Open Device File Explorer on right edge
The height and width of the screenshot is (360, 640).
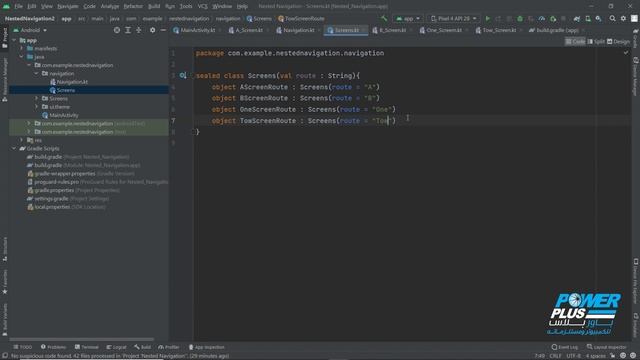tap(636, 281)
